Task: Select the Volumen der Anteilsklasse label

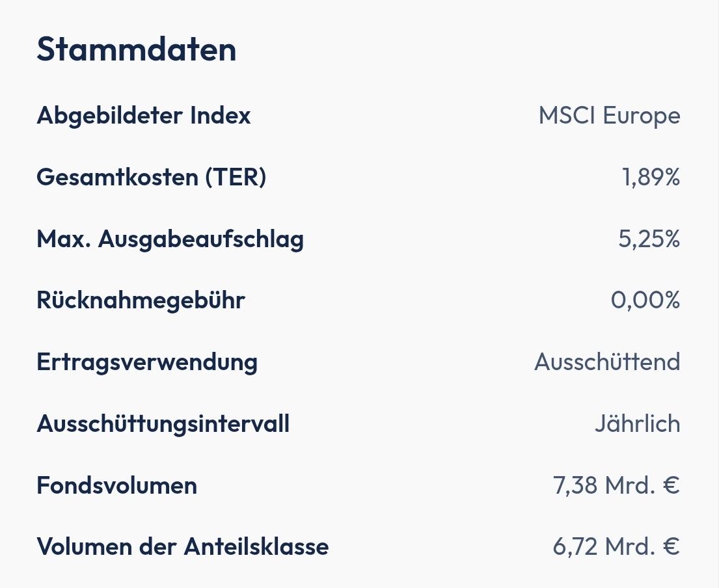Action: pos(182,546)
